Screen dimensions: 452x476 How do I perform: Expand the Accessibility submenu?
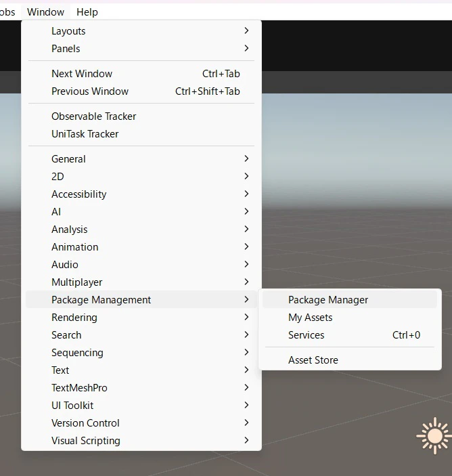[x=141, y=194]
